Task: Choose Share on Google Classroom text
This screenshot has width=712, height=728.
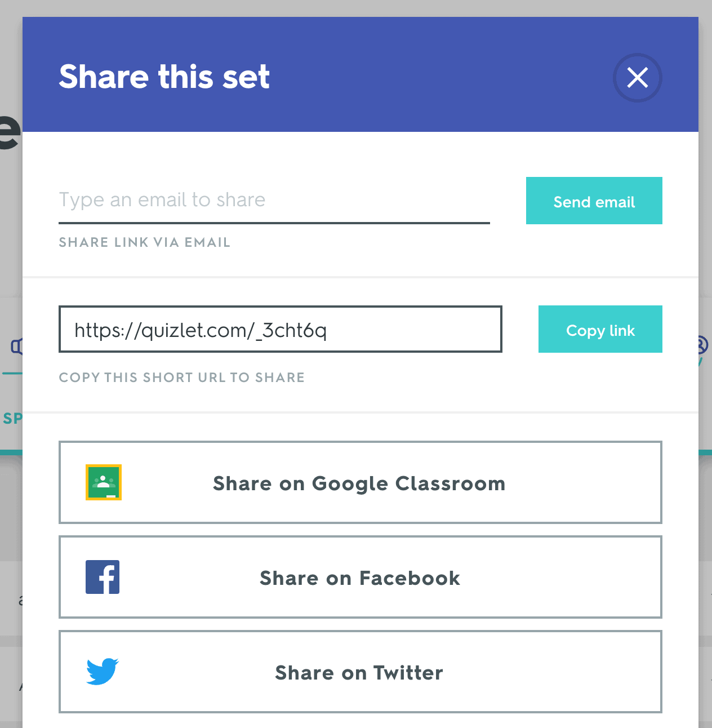Action: (359, 483)
